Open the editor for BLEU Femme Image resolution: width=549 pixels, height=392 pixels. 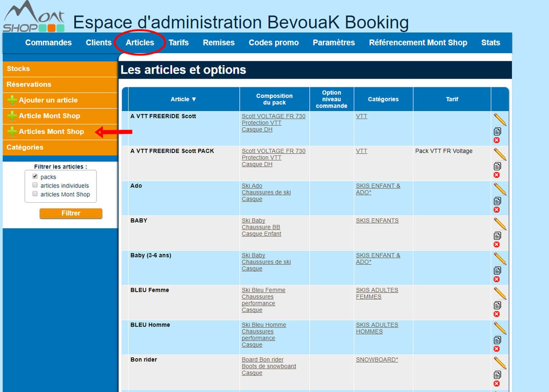coord(500,293)
